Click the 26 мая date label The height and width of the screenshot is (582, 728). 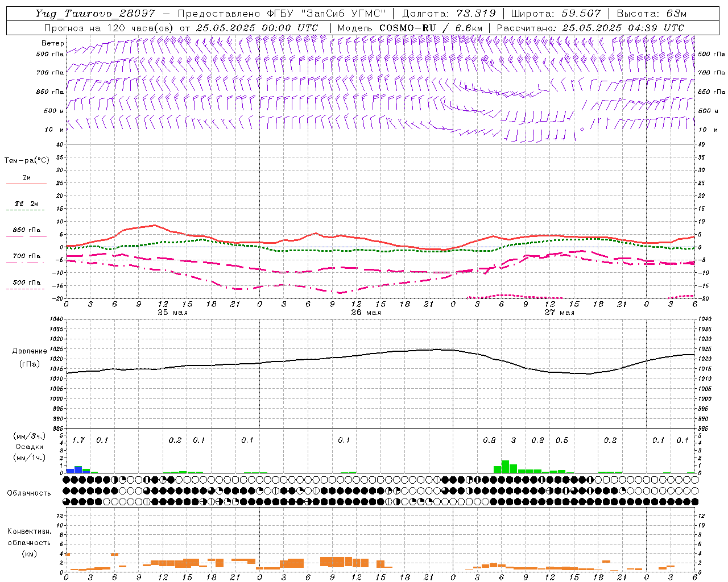coord(366,313)
